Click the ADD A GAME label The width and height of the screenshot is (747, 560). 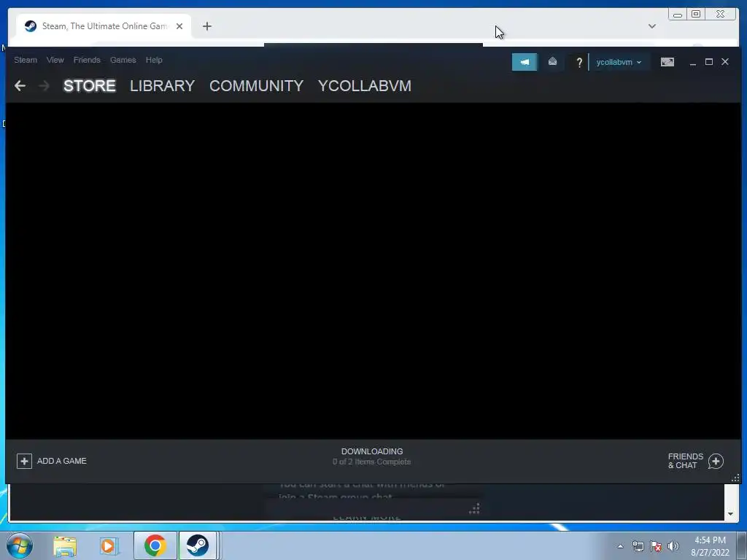tap(62, 461)
